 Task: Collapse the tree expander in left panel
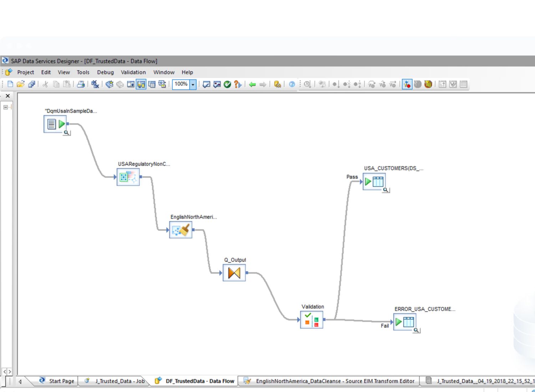(6, 107)
